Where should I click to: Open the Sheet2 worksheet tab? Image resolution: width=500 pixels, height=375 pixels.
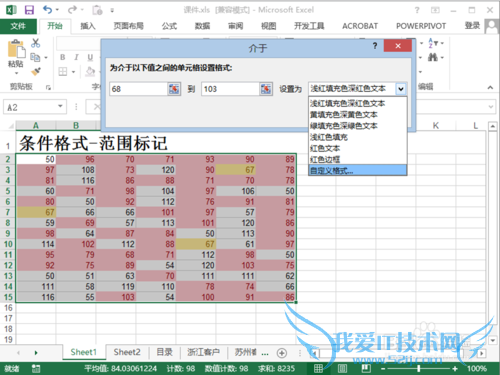[127, 352]
